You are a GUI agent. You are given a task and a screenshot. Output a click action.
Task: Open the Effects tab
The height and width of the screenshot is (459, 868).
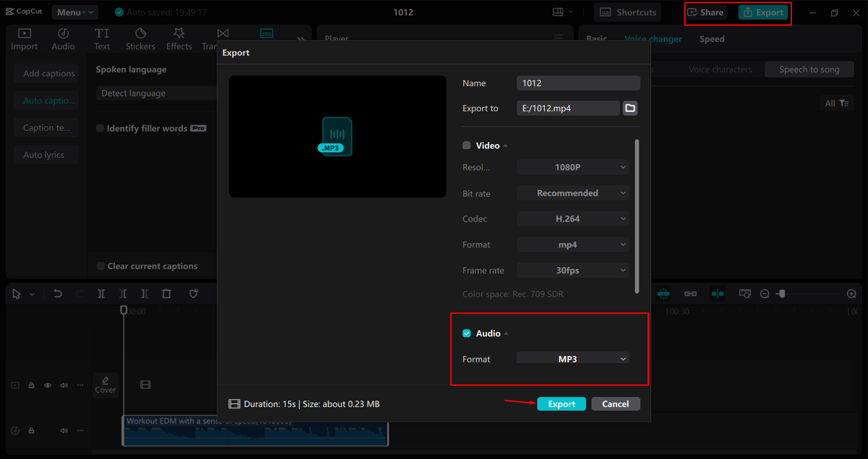coord(179,39)
